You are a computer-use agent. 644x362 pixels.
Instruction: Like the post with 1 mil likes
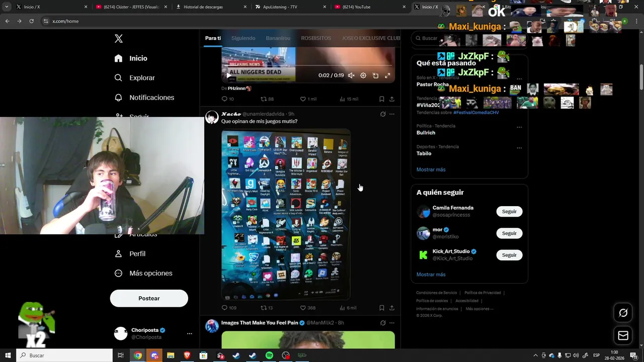pyautogui.click(x=308, y=99)
